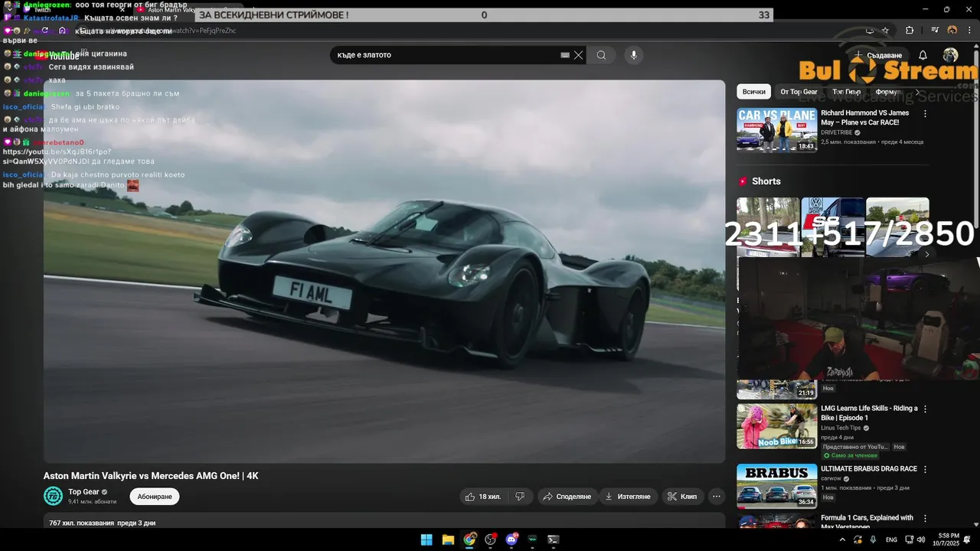Open the first Shorts thumbnail
The width and height of the screenshot is (980, 551).
[768, 227]
